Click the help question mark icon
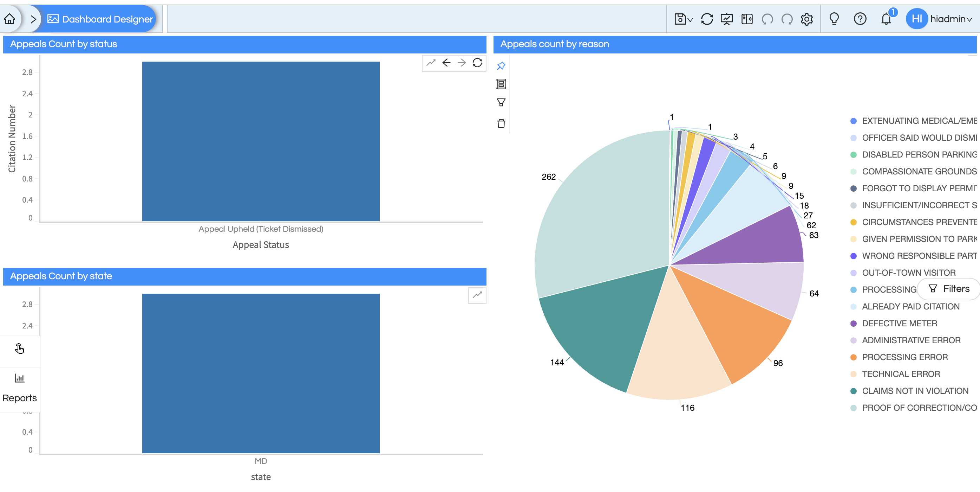Viewport: 980px width, 492px height. tap(860, 19)
